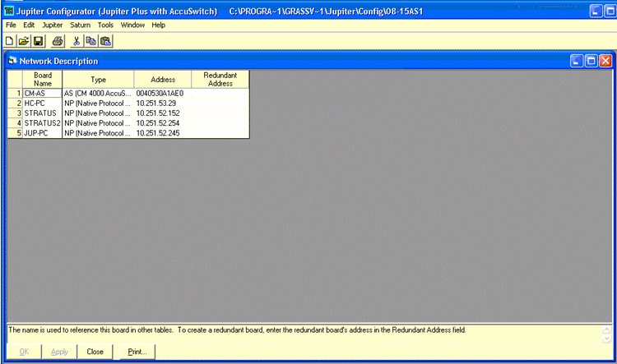Click the address 10.251.53.29 cell
The height and width of the screenshot is (364, 617).
coord(163,104)
